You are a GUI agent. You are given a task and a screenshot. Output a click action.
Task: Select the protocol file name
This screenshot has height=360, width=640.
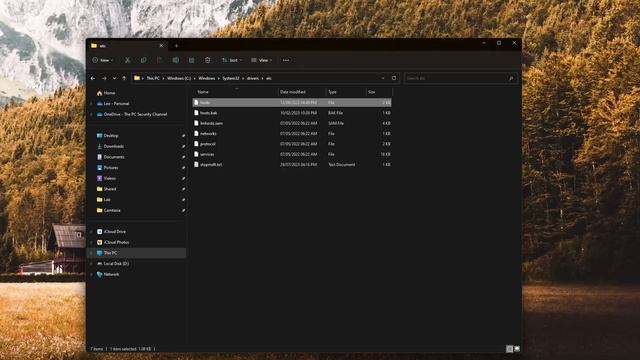(x=208, y=144)
